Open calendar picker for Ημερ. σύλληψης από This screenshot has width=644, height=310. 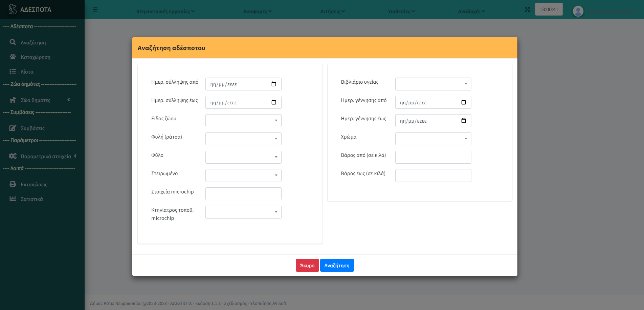(x=274, y=84)
